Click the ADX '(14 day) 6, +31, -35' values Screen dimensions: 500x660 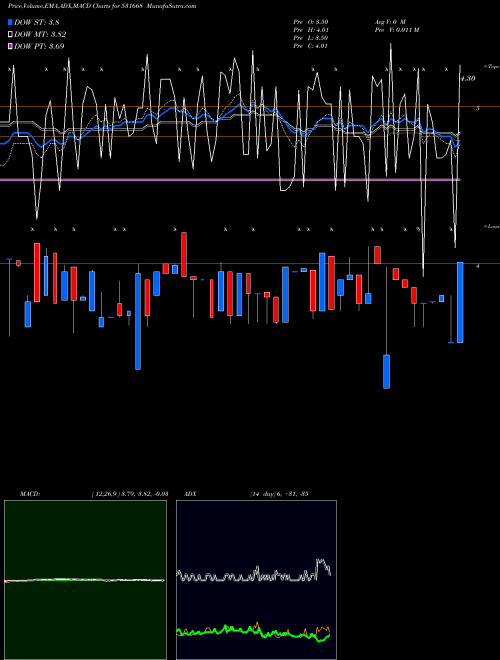click(279, 493)
